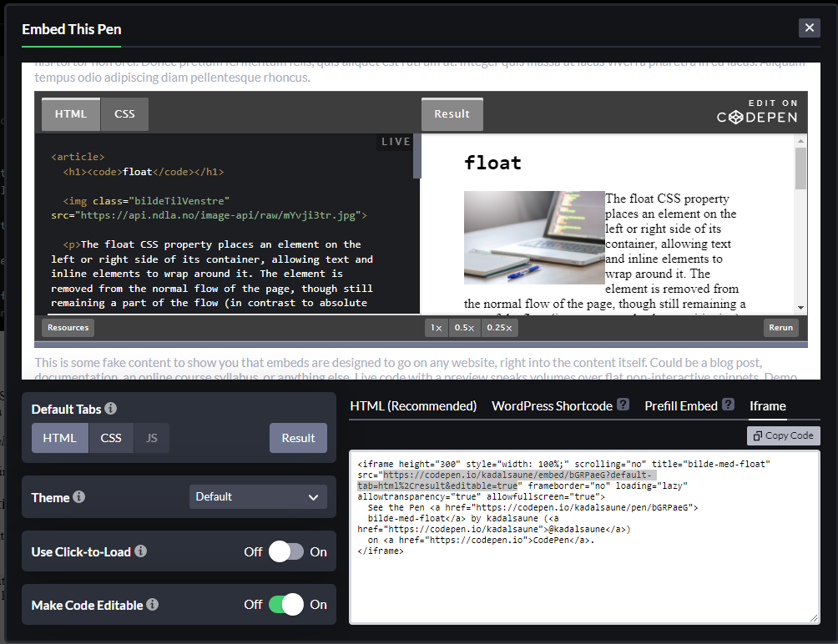Viewport: 838px width, 644px height.
Task: Click the Rerun button in the preview
Action: tap(780, 328)
